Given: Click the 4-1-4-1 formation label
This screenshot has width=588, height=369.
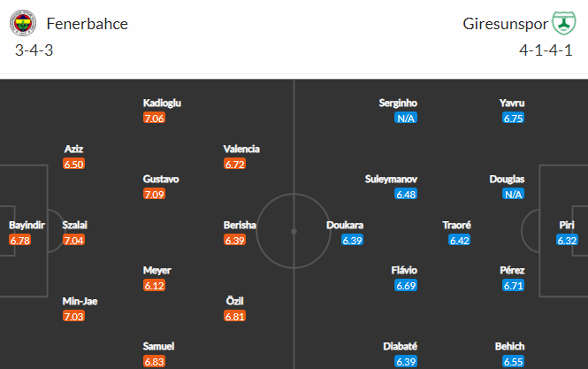Looking at the screenshot, I should click(x=546, y=50).
